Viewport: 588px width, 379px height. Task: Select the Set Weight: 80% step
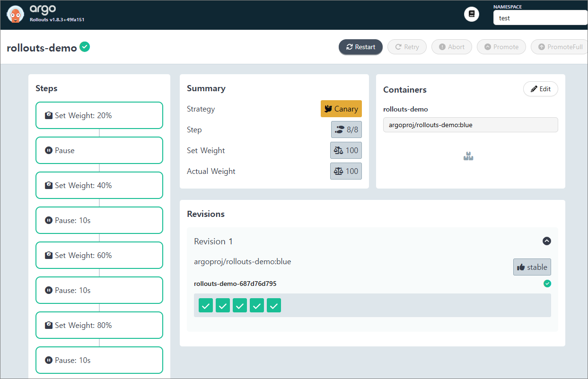(99, 325)
